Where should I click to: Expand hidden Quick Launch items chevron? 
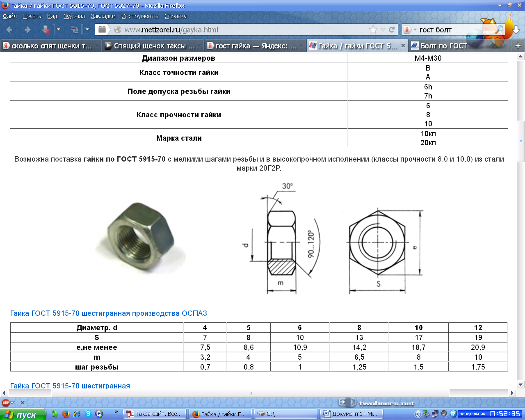[x=116, y=412]
